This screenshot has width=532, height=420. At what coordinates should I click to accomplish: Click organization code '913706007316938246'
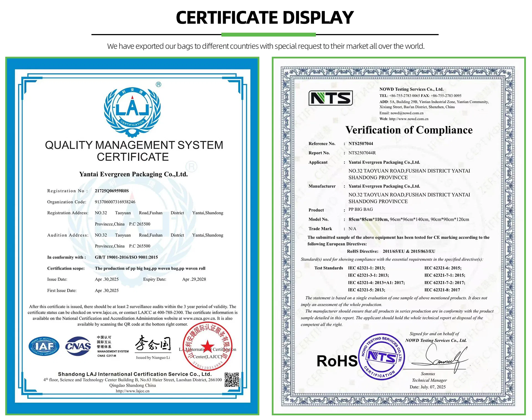tap(115, 202)
